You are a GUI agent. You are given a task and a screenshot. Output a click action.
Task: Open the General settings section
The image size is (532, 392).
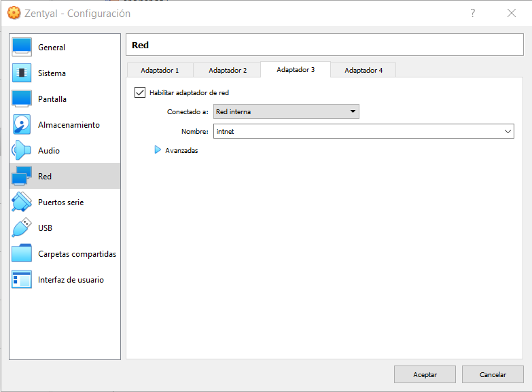(x=52, y=48)
